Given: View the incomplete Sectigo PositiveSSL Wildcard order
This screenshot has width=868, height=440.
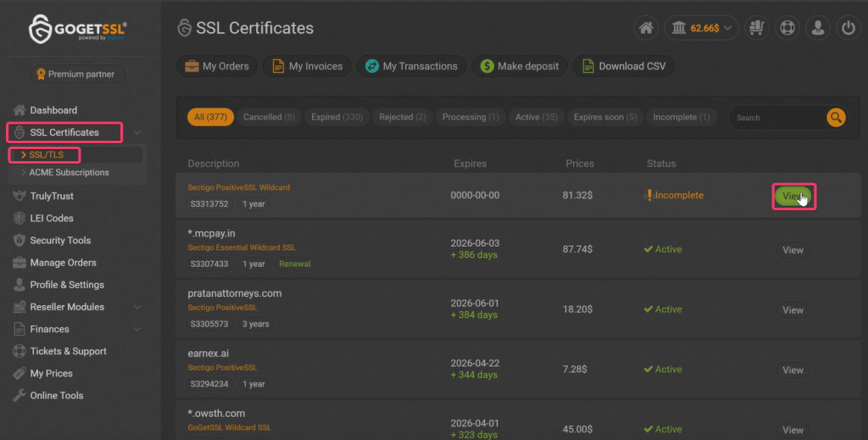Looking at the screenshot, I should pyautogui.click(x=793, y=196).
